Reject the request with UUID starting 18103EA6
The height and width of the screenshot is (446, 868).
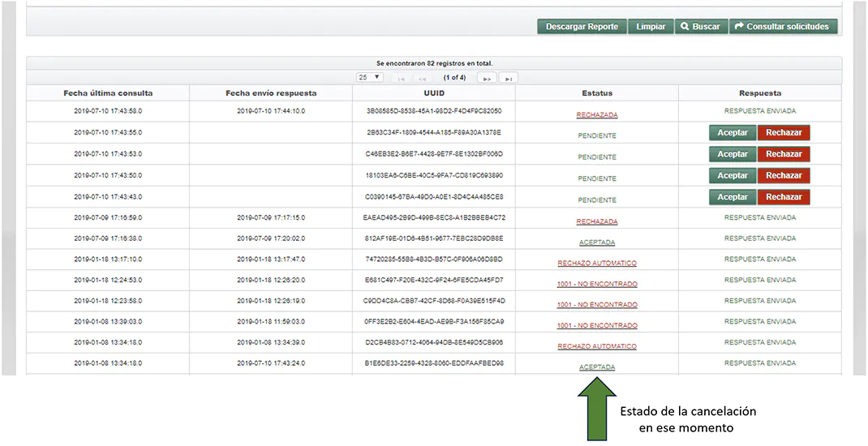[784, 176]
